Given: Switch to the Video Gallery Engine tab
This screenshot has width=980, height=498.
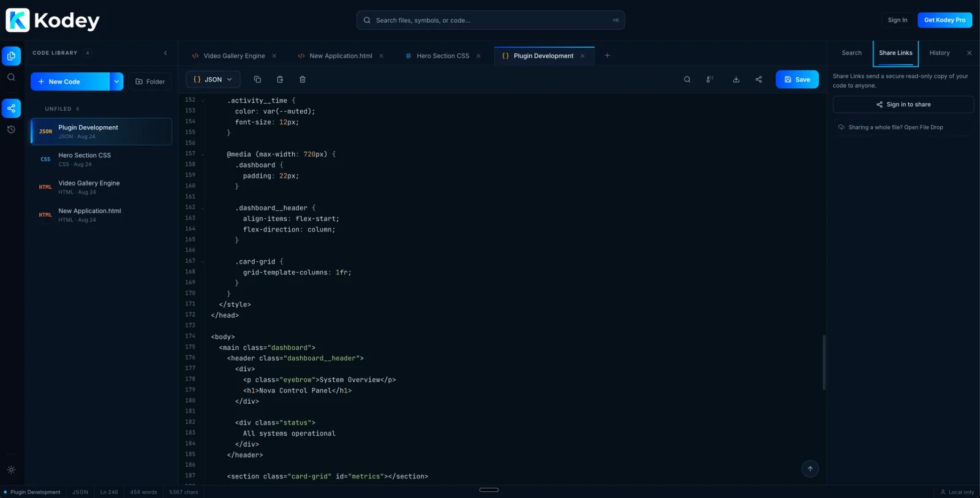Looking at the screenshot, I should coord(234,56).
